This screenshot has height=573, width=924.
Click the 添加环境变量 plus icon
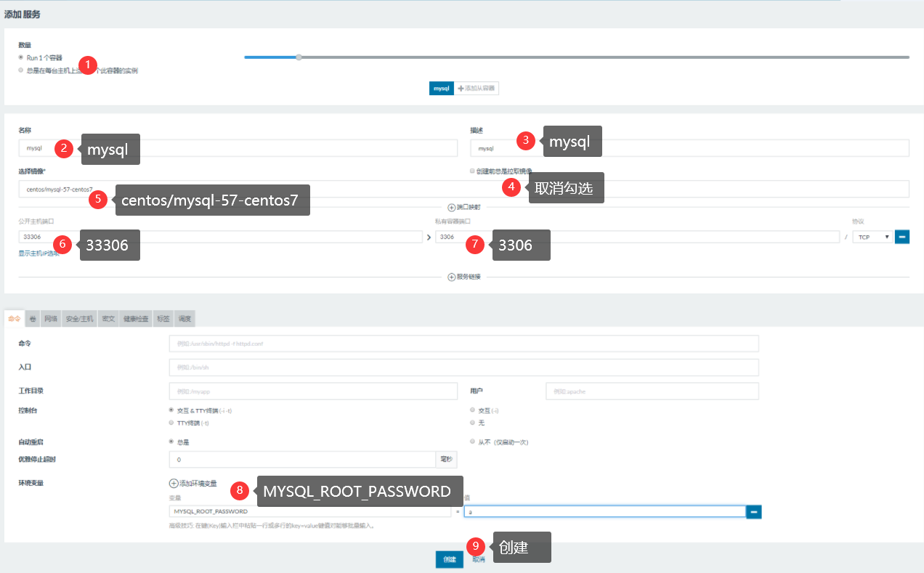(174, 484)
